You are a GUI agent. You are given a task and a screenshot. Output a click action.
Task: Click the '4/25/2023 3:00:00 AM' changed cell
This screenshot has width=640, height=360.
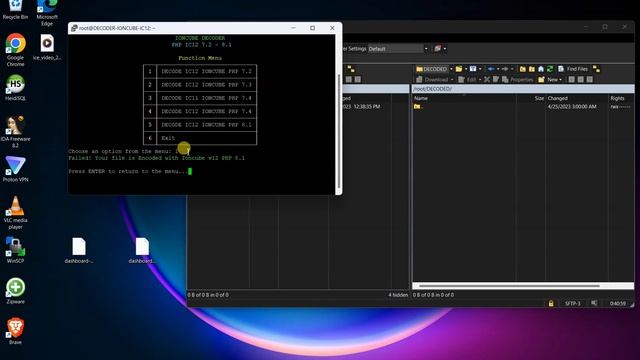click(x=572, y=107)
